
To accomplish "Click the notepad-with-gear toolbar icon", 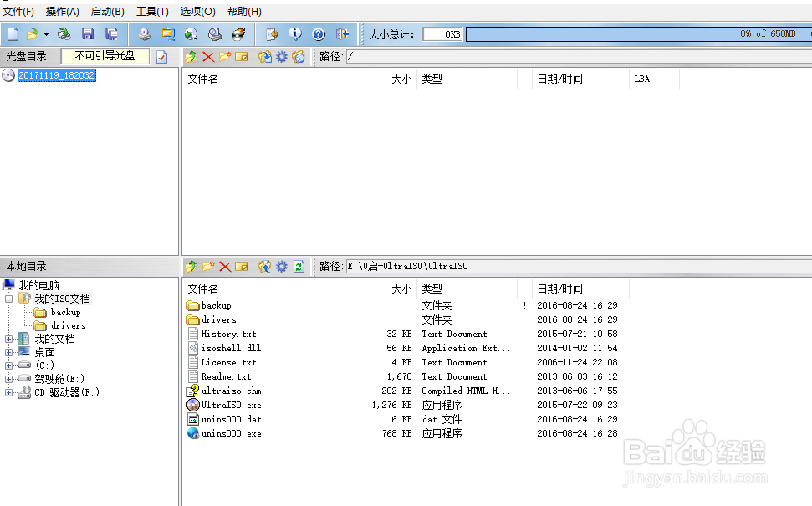I will 272,34.
